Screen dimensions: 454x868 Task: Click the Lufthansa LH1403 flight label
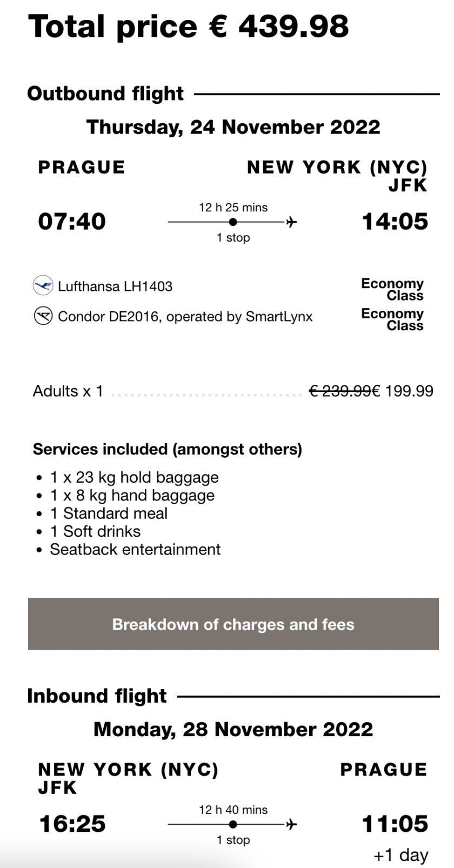coord(115,286)
